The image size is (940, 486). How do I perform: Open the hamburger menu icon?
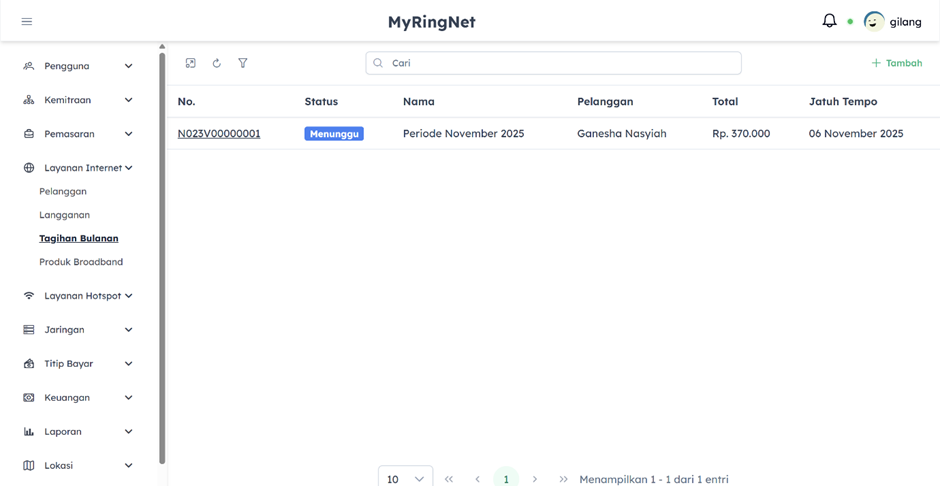[x=27, y=21]
